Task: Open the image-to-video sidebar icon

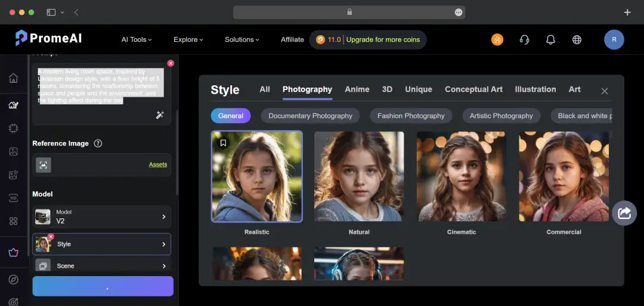Action: coord(14,175)
